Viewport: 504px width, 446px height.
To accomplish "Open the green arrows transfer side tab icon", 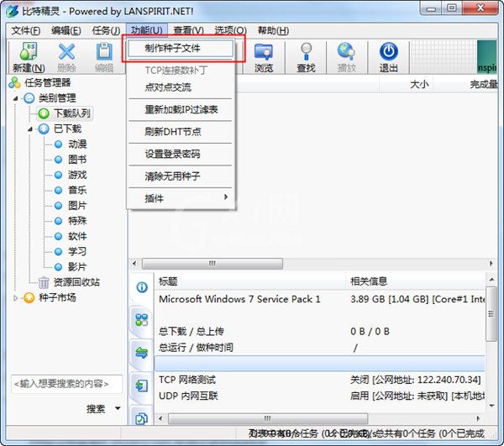I will click(142, 353).
